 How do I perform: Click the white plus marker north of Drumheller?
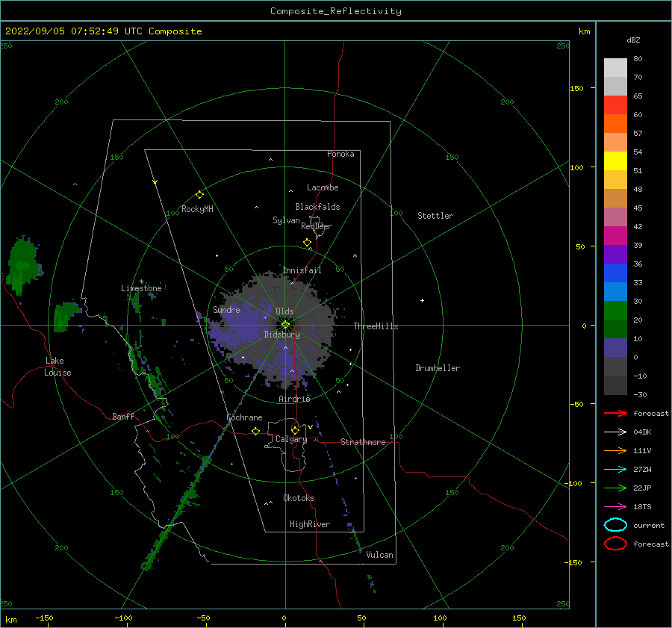[422, 300]
